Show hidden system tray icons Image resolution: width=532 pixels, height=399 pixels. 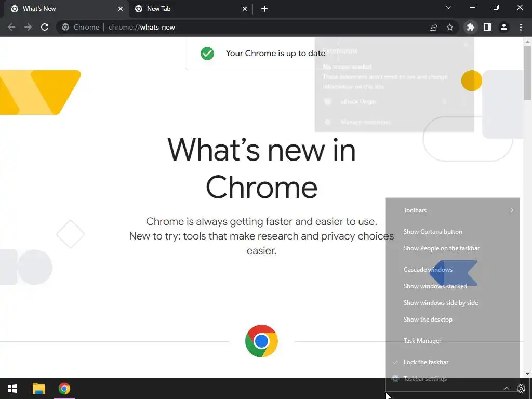click(506, 389)
